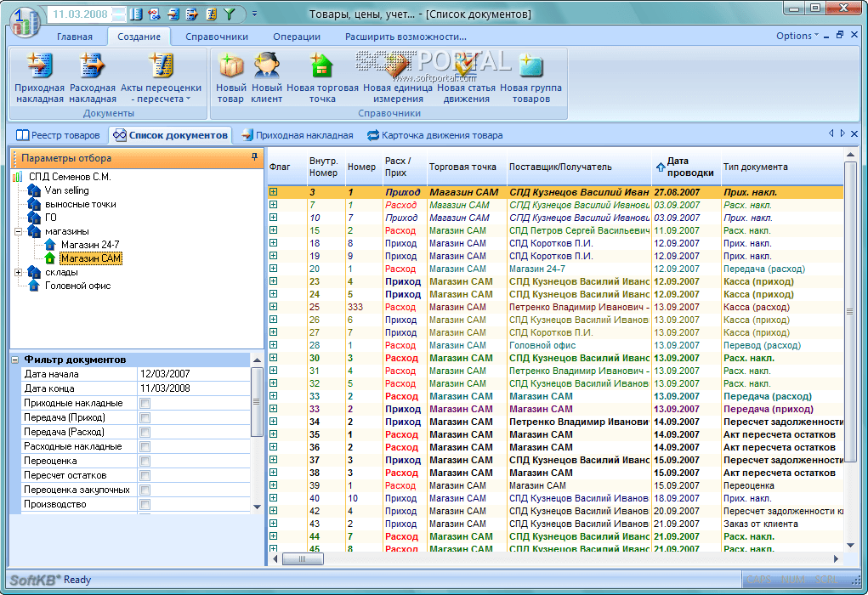
Task: Collapse the магазины tree node
Action: click(x=19, y=231)
